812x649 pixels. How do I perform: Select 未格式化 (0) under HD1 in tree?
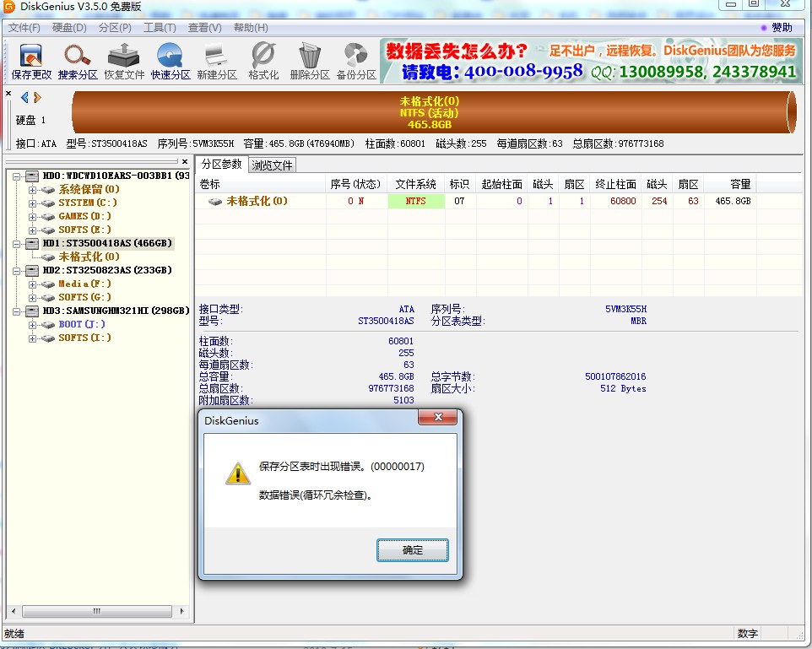point(89,257)
